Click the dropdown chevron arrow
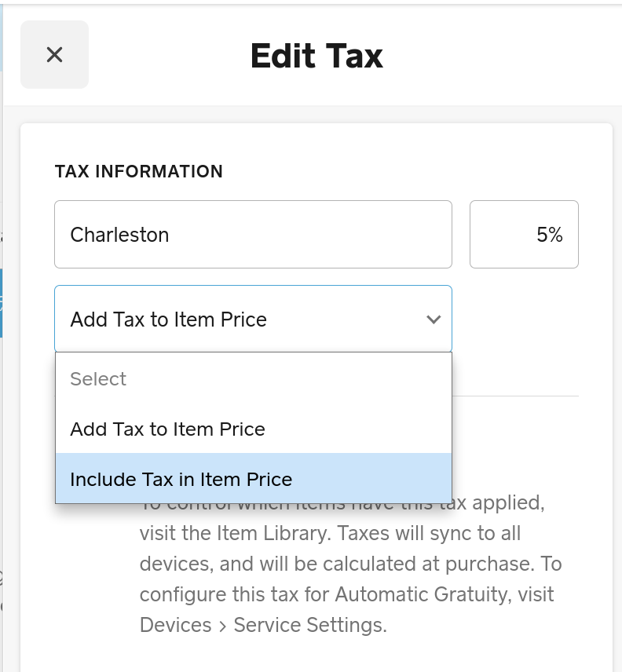This screenshot has height=672, width=622. point(433,320)
